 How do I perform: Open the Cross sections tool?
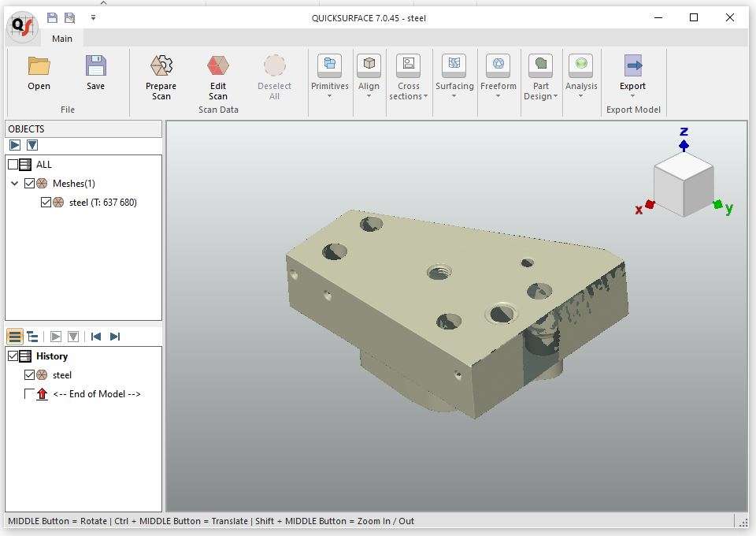[x=408, y=66]
